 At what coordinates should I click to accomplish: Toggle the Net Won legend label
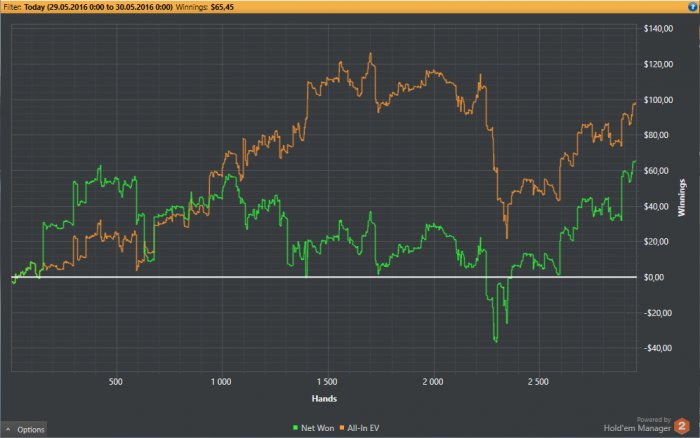click(x=317, y=428)
